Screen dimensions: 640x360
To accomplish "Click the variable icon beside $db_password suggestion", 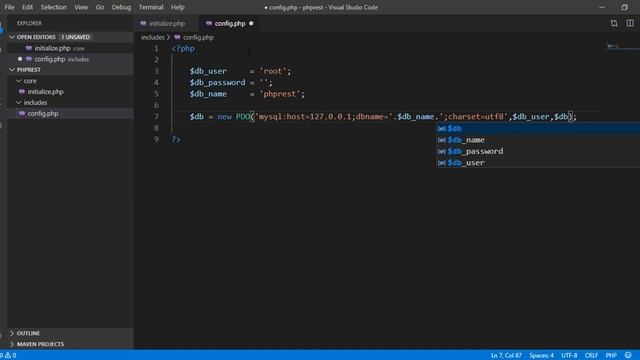I will [442, 151].
